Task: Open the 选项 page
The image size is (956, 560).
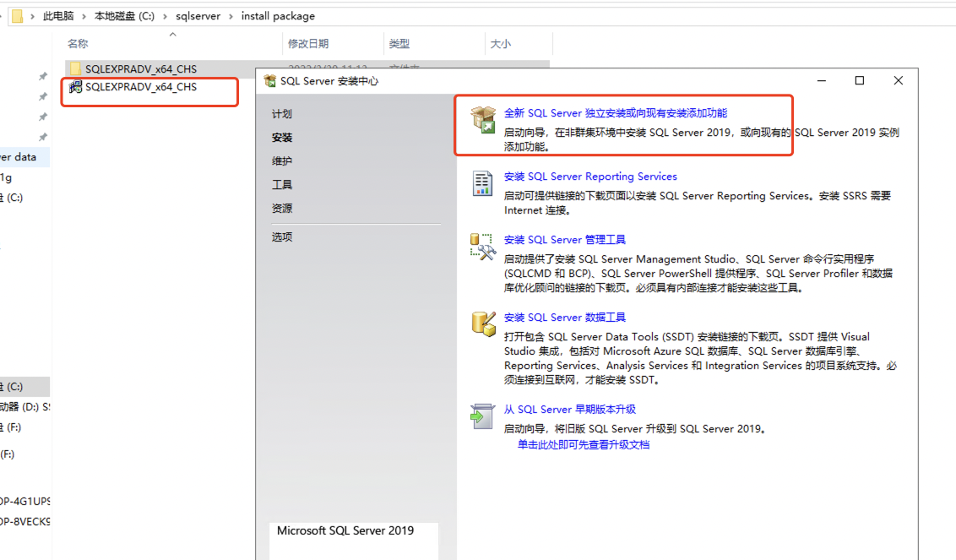Action: coord(282,237)
